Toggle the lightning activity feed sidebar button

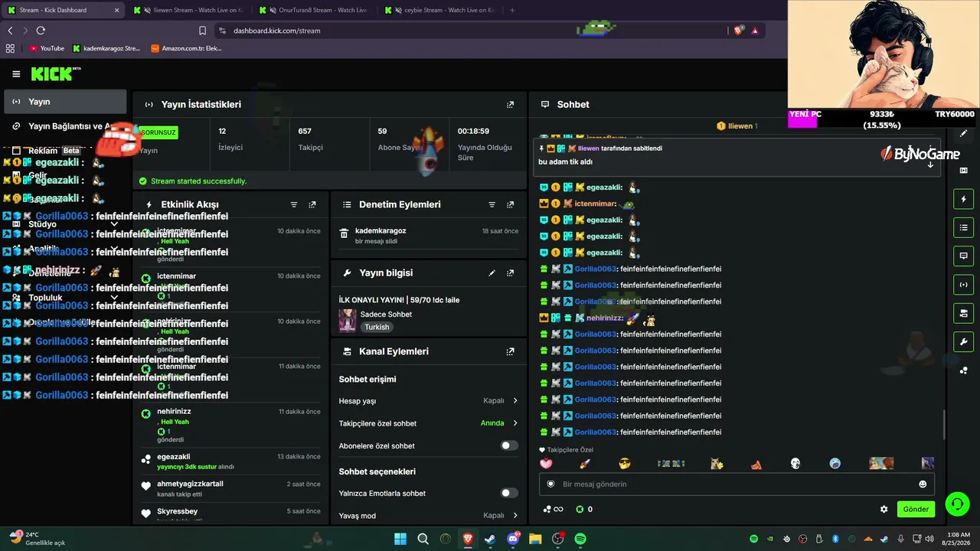[x=963, y=199]
